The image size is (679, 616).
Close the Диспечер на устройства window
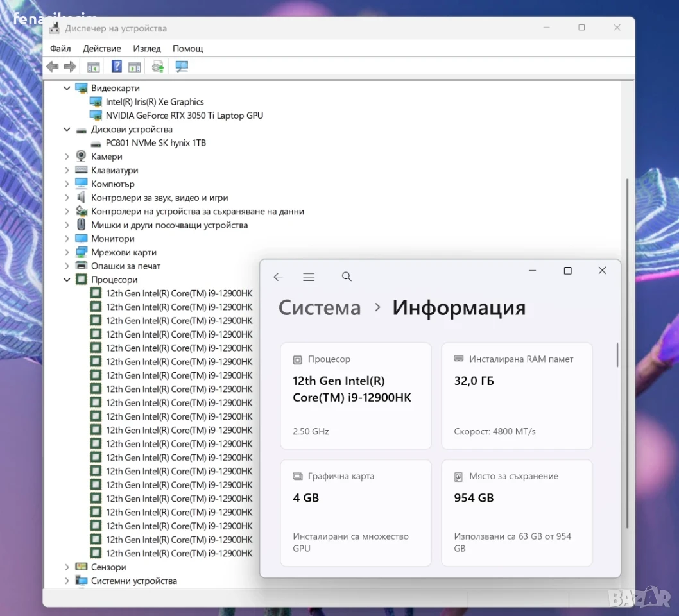(x=617, y=28)
